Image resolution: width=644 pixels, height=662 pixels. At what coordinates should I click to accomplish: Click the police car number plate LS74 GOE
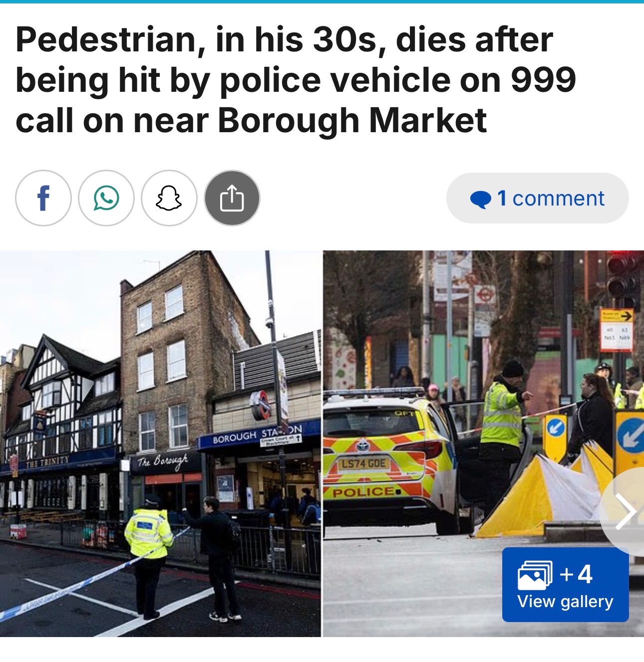coord(363,464)
